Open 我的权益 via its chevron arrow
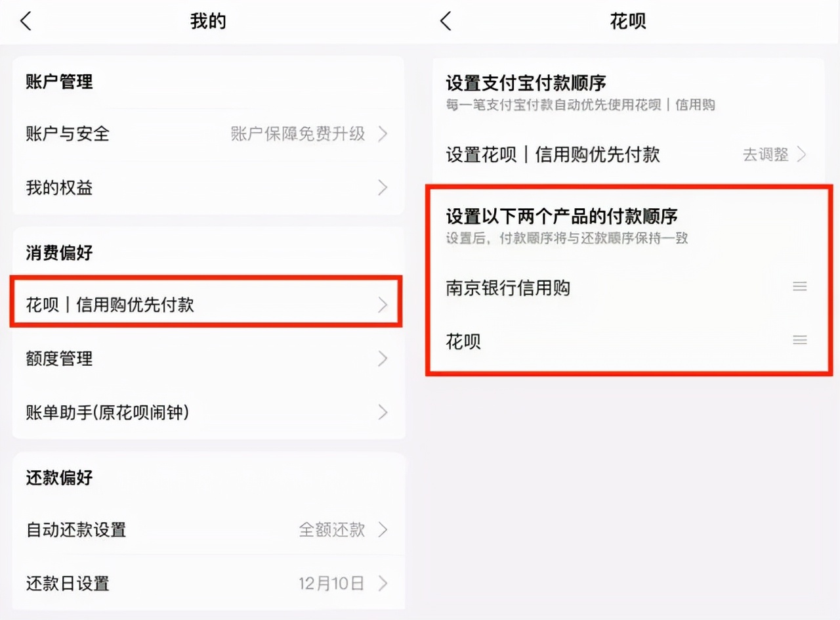The height and width of the screenshot is (620, 840). [383, 188]
